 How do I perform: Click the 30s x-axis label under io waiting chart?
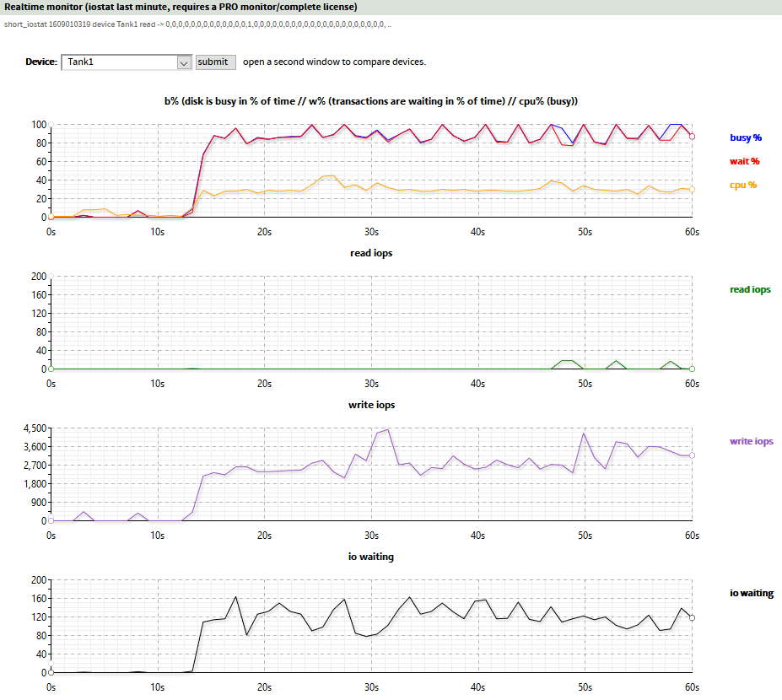click(371, 687)
